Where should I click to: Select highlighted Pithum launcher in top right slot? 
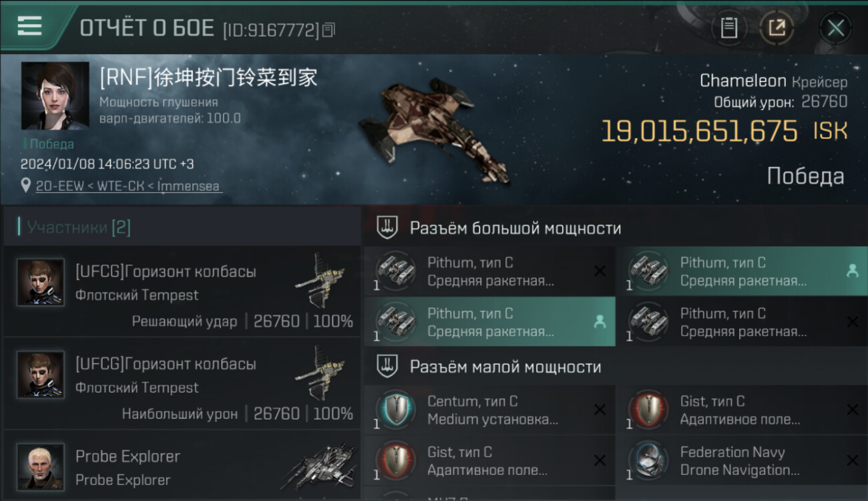click(741, 271)
